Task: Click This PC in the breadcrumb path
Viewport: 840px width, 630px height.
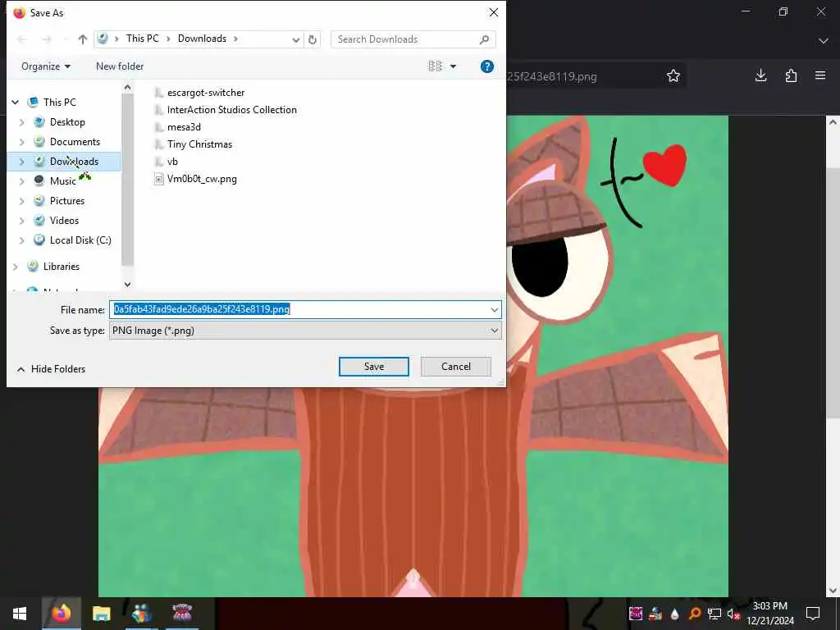Action: pos(143,39)
